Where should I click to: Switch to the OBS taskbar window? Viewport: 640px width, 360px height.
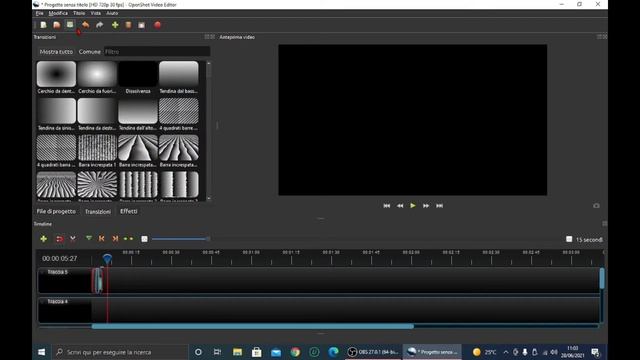pos(373,352)
